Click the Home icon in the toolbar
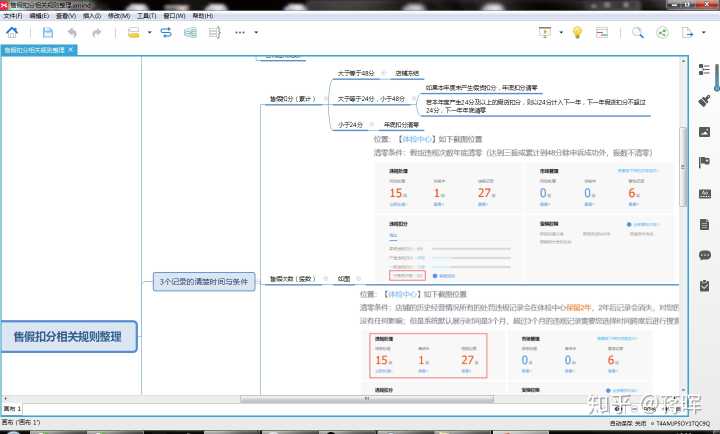The height and width of the screenshot is (434, 720). (11, 32)
